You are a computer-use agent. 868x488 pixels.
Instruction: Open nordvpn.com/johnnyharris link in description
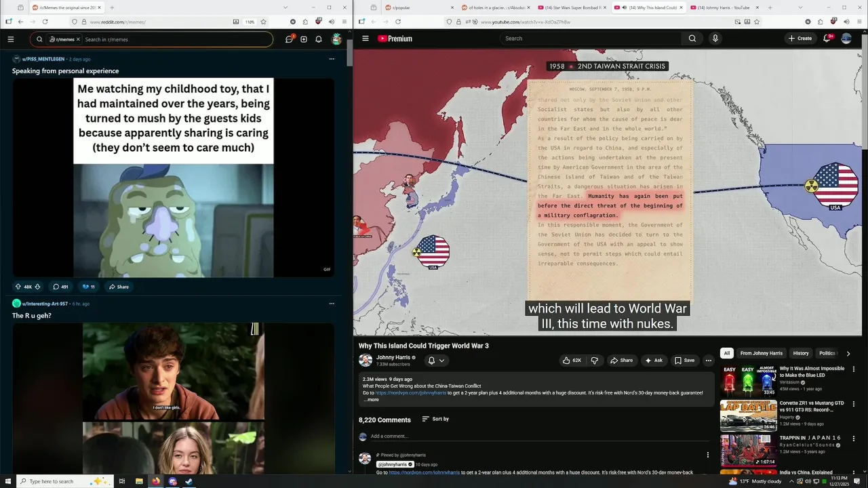(x=411, y=393)
